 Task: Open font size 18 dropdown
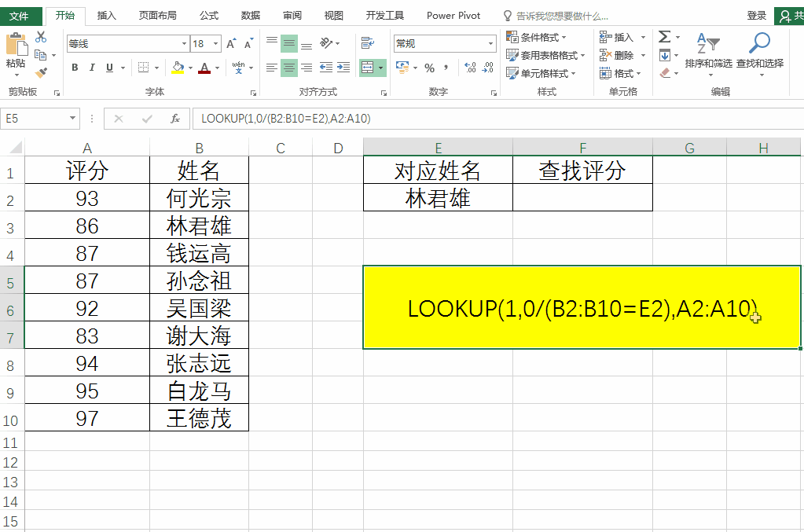(x=216, y=43)
